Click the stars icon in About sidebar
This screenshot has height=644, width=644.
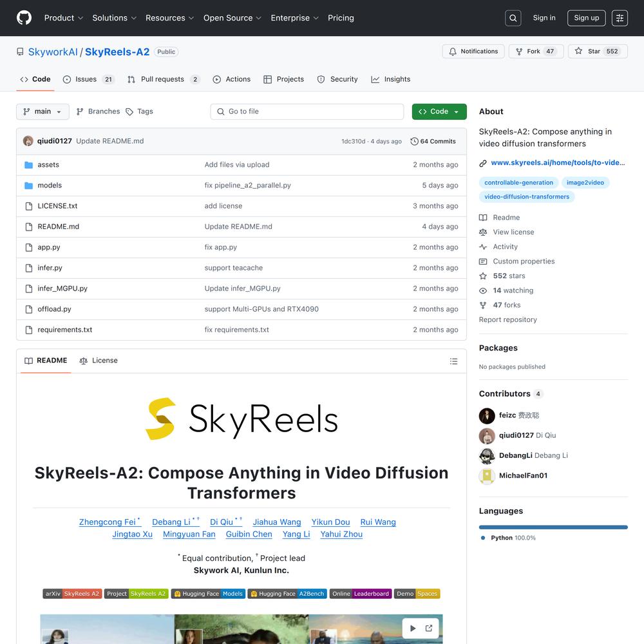coord(483,276)
